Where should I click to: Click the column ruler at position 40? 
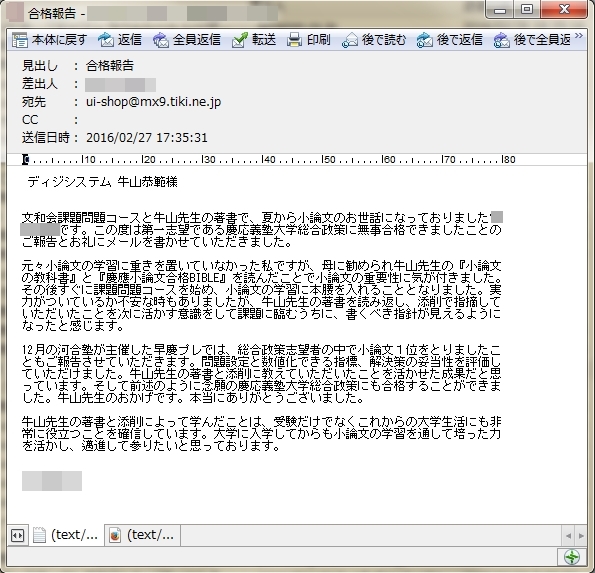pyautogui.click(x=269, y=159)
